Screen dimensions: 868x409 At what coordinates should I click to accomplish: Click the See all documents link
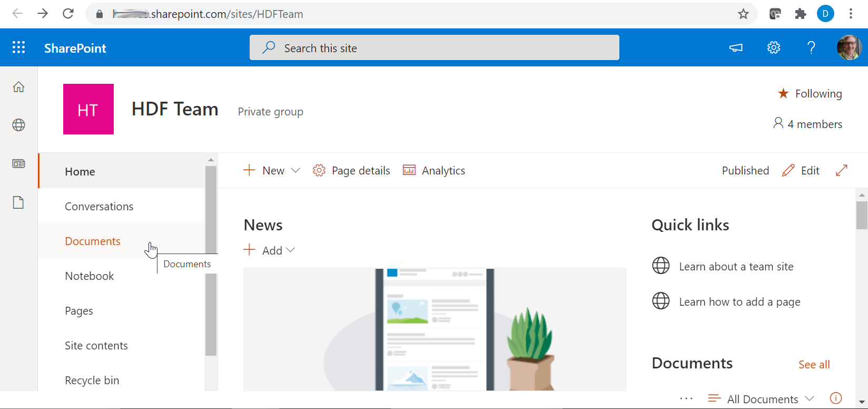pyautogui.click(x=814, y=365)
